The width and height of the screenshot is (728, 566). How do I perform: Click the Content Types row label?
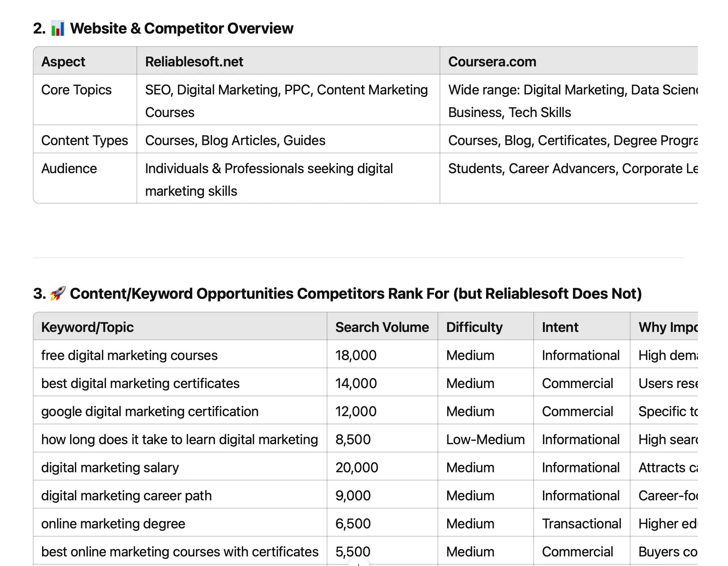pos(84,141)
